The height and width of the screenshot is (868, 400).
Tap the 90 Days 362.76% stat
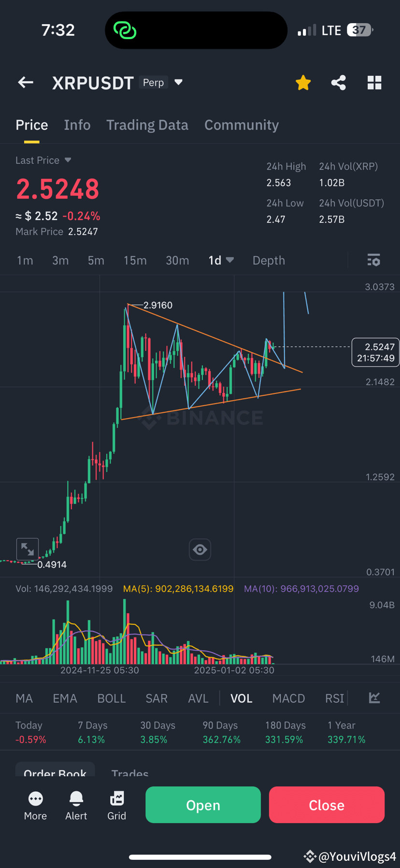coord(221,732)
